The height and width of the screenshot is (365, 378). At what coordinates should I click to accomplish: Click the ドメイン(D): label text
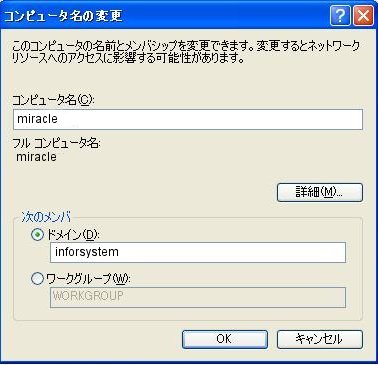73,235
